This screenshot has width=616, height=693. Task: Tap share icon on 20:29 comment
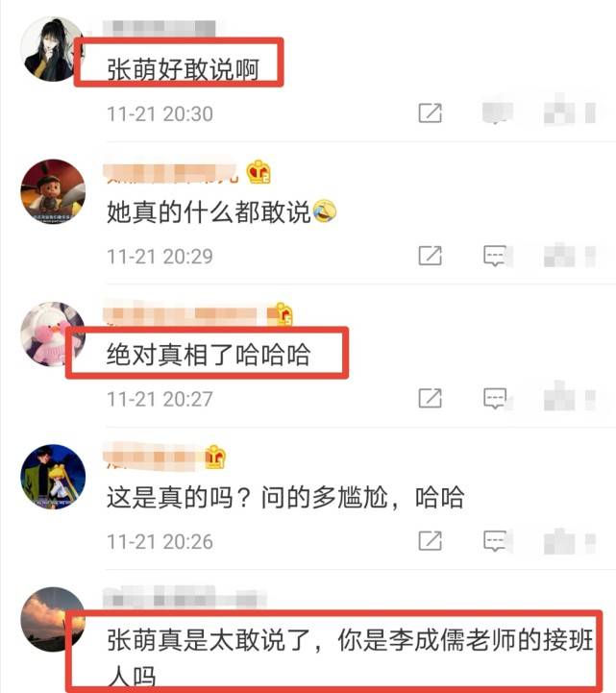(x=430, y=256)
